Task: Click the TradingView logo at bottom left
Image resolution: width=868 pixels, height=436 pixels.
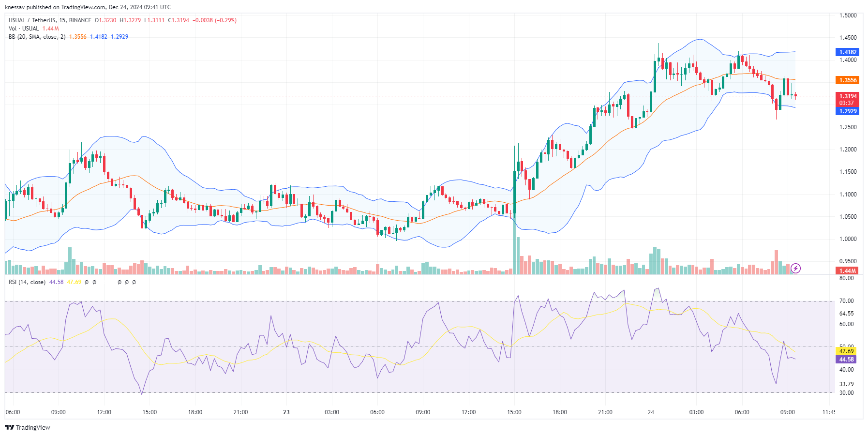Action: [28, 427]
